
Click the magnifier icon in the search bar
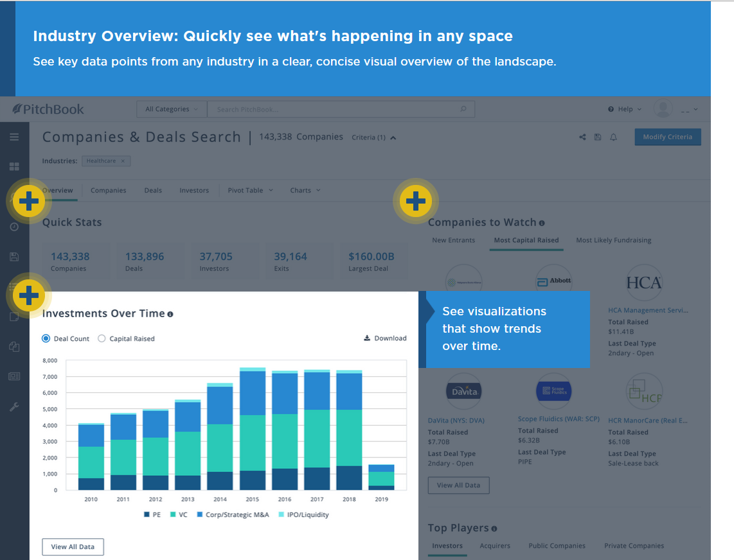463,109
